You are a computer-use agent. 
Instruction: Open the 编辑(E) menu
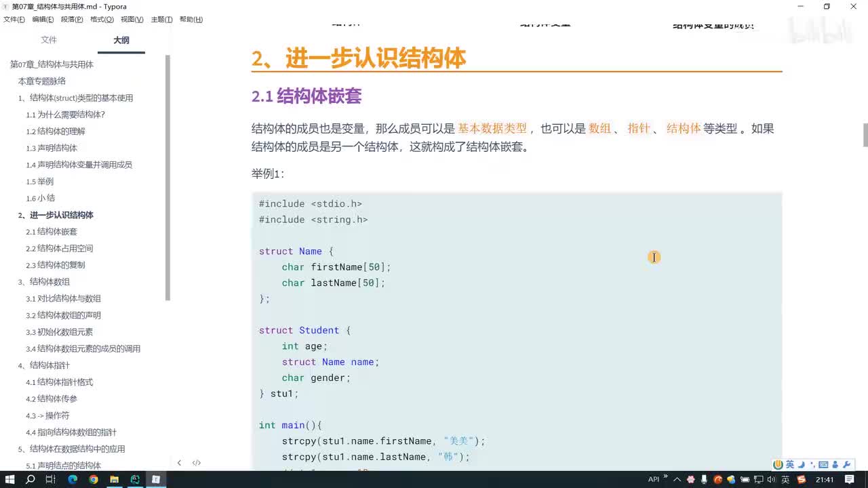pyautogui.click(x=43, y=20)
